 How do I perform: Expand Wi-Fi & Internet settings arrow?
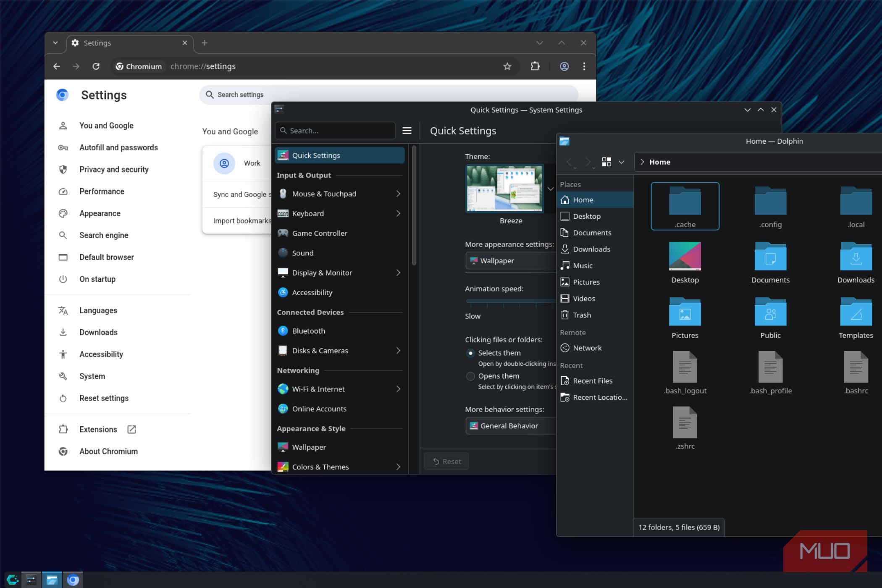398,389
